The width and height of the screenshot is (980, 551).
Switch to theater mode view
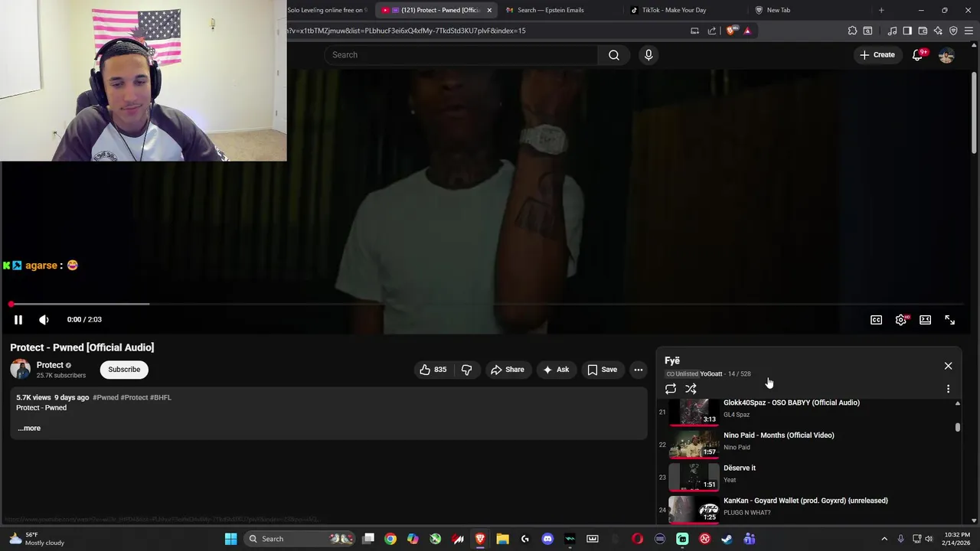pyautogui.click(x=925, y=320)
